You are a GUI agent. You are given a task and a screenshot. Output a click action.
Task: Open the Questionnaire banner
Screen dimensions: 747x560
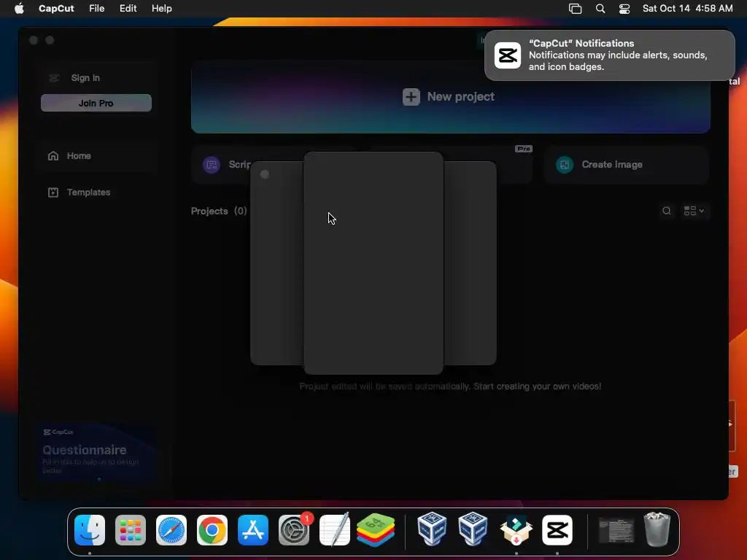[x=97, y=453]
